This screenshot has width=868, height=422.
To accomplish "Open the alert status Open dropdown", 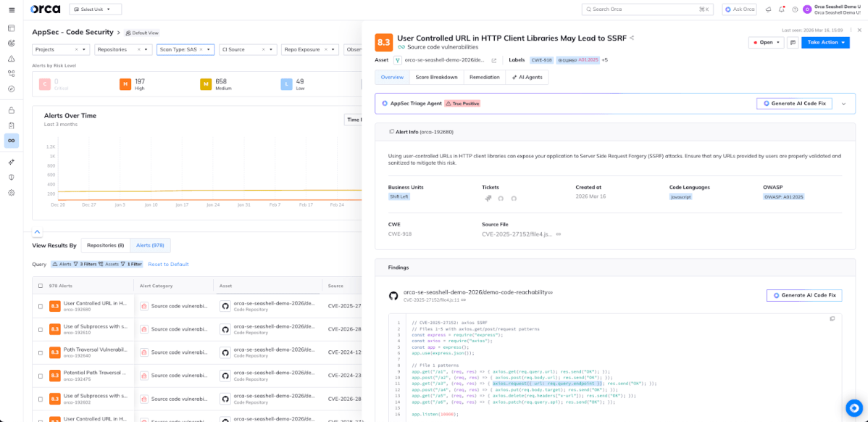I will (766, 42).
